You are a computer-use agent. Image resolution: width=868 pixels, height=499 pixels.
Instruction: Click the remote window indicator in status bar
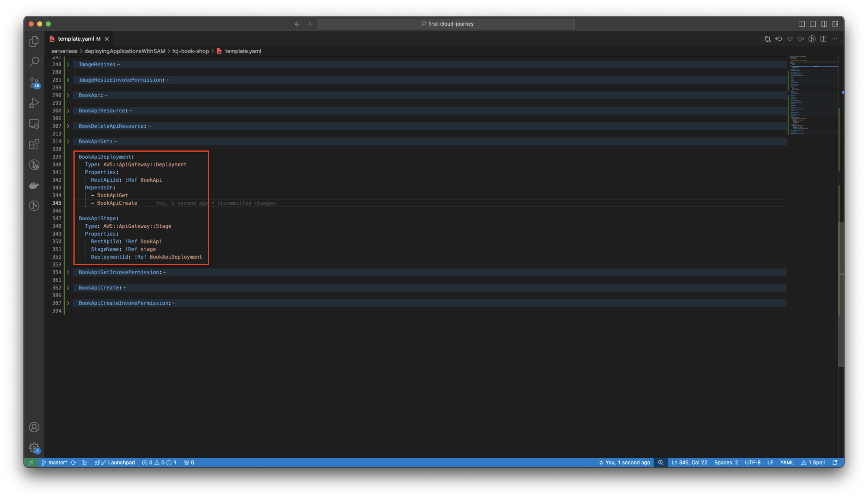click(31, 463)
